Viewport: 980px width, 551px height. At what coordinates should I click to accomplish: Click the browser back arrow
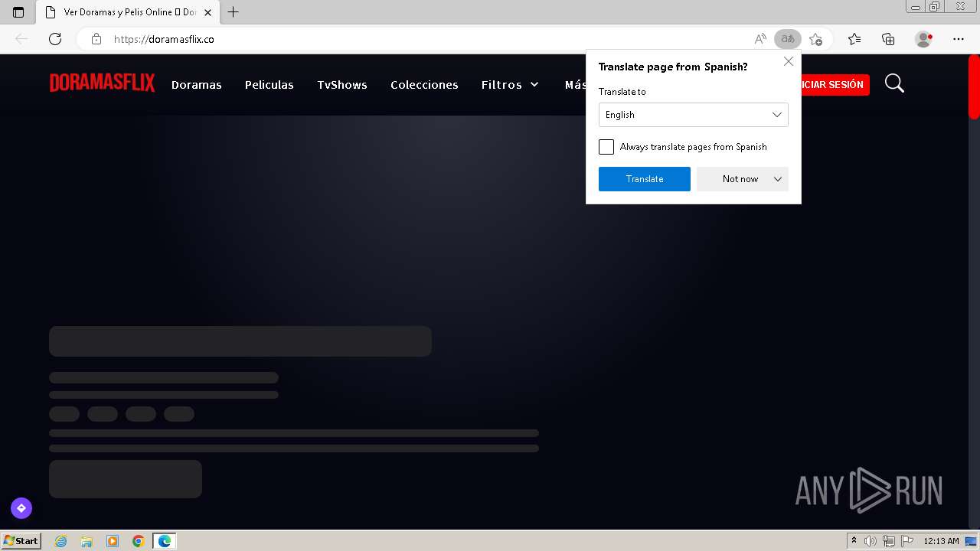(x=21, y=39)
